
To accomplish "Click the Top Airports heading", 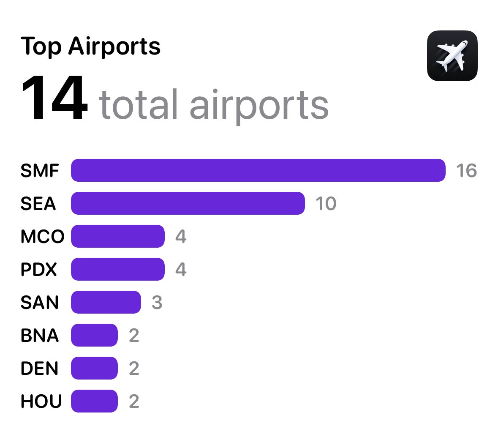I will pyautogui.click(x=90, y=46).
